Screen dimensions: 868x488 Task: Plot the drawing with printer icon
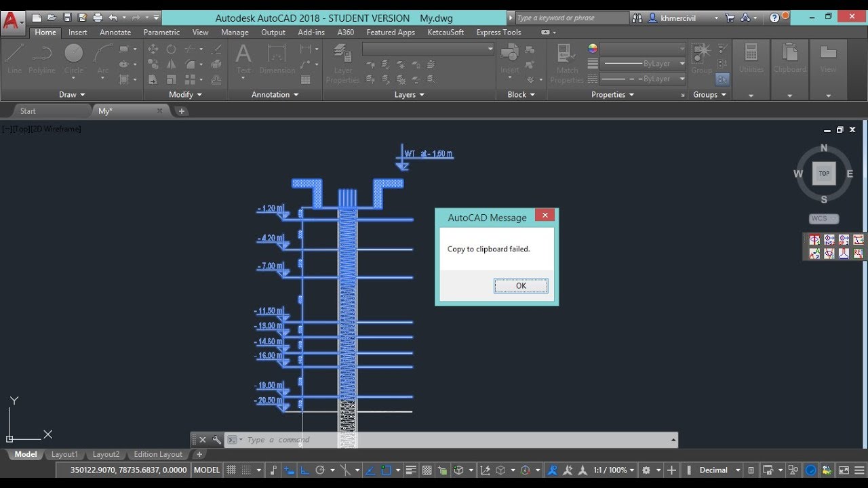[x=97, y=18]
